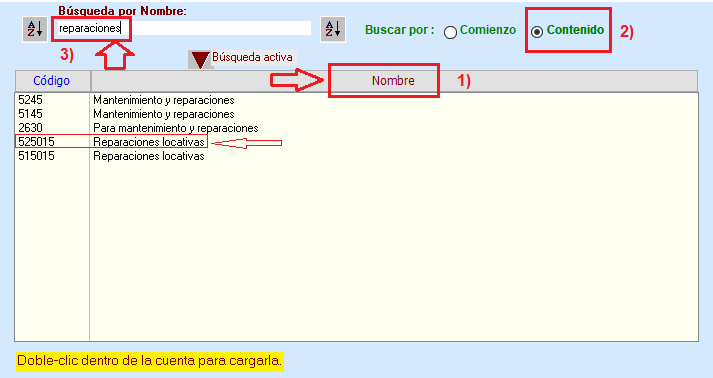Select code 5145 cell
This screenshot has width=713, height=378.
click(x=30, y=114)
